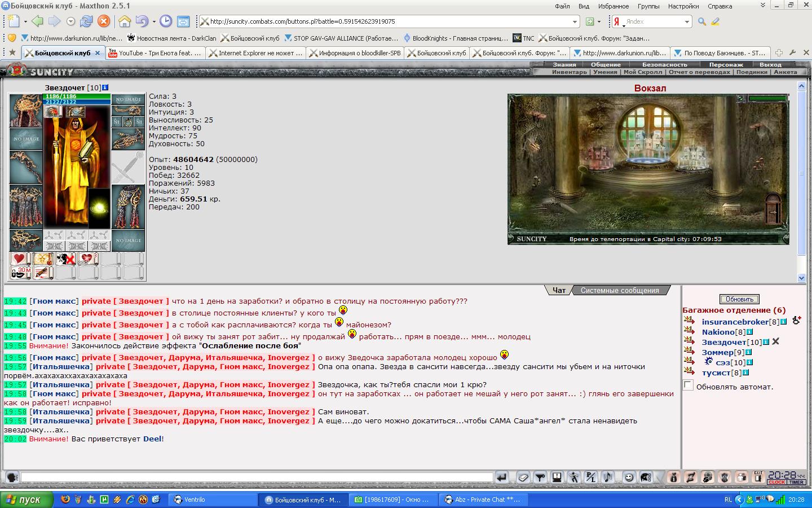Toggle chat sound music-note icon

click(x=608, y=478)
